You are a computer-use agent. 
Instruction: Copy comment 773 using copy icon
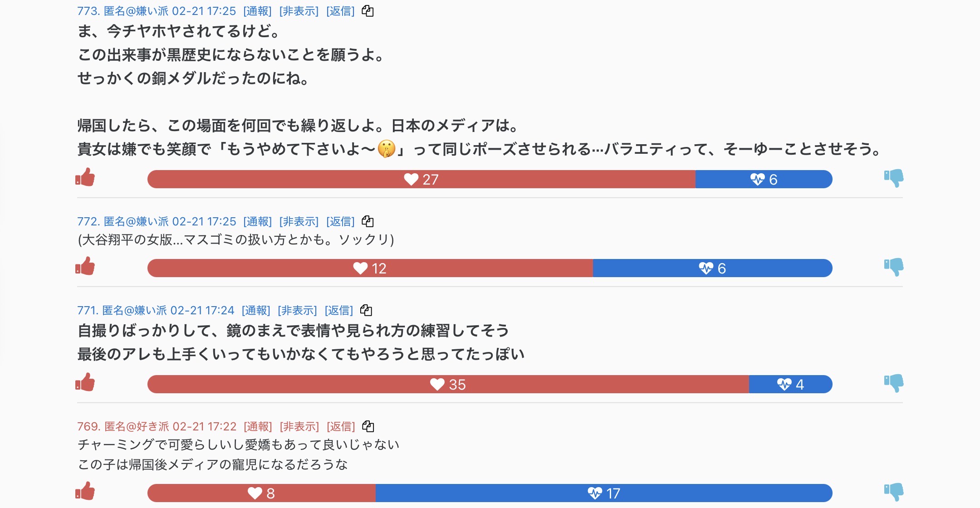pyautogui.click(x=367, y=11)
